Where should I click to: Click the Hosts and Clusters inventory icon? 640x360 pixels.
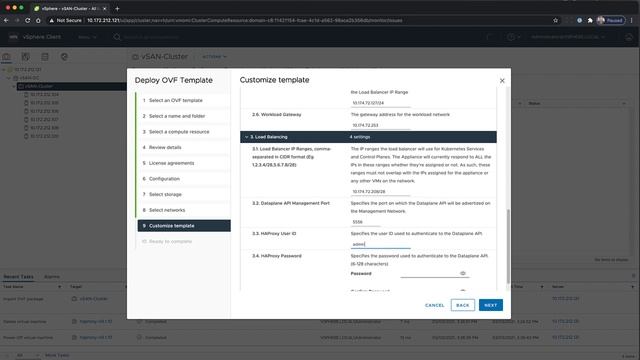[x=7, y=57]
